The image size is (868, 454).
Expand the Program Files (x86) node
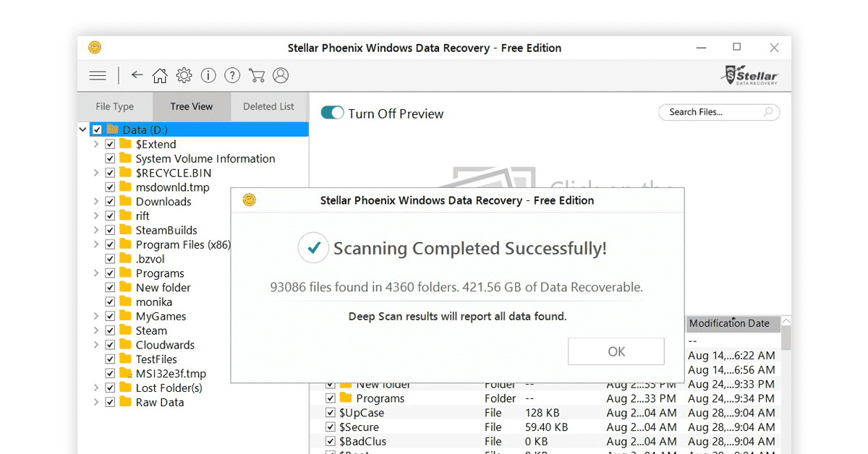pos(96,244)
